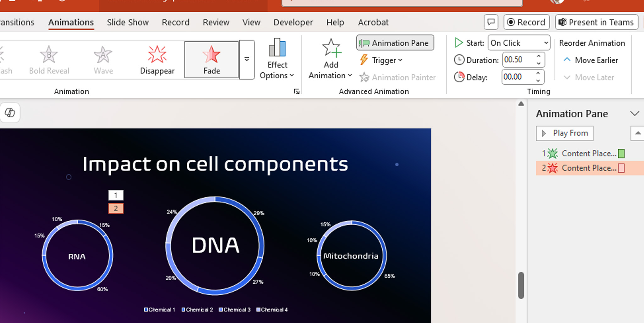Open the Acrobat tab

click(373, 22)
